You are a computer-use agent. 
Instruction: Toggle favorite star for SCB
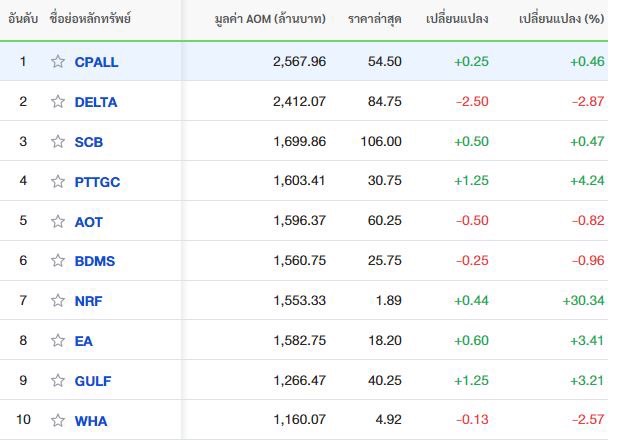click(x=58, y=141)
